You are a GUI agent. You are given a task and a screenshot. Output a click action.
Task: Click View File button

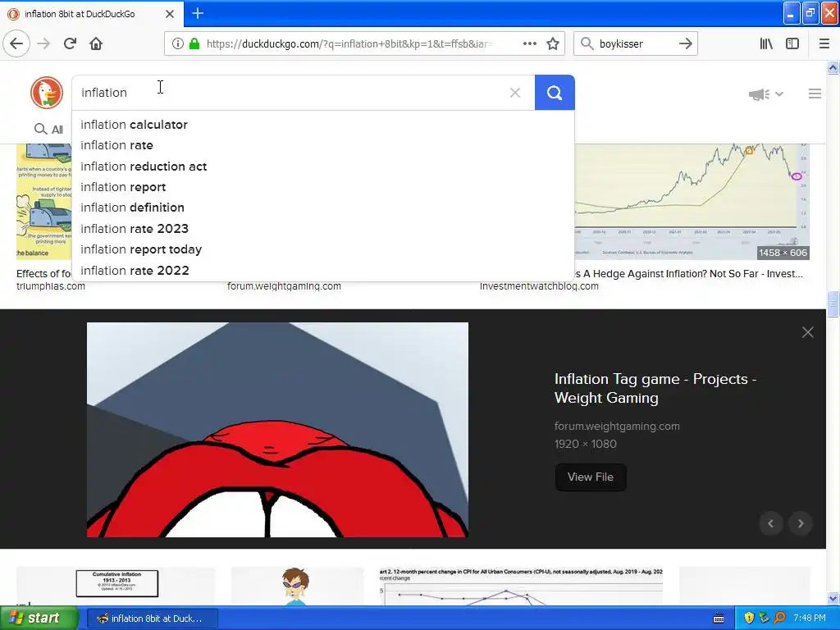[591, 477]
